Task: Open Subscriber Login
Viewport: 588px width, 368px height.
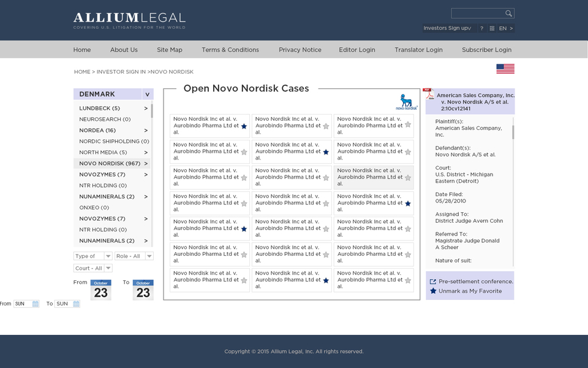Action: (x=487, y=50)
